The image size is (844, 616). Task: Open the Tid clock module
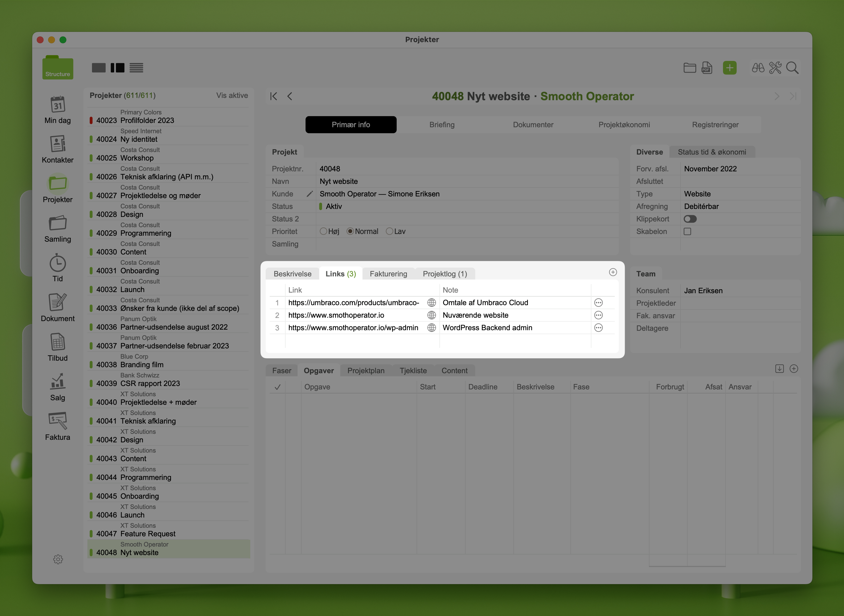(58, 263)
